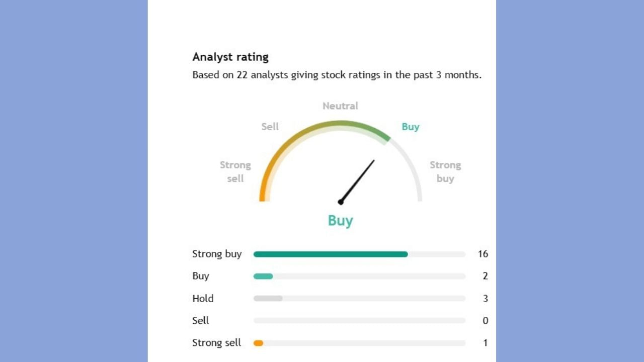Image resolution: width=644 pixels, height=362 pixels.
Task: Click the dark green Strong buy bar
Action: tap(330, 254)
